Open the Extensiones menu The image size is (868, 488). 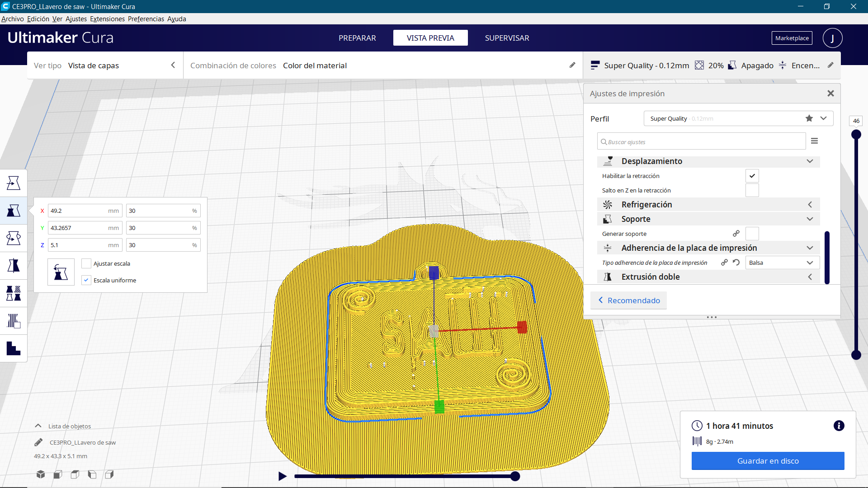pyautogui.click(x=107, y=19)
